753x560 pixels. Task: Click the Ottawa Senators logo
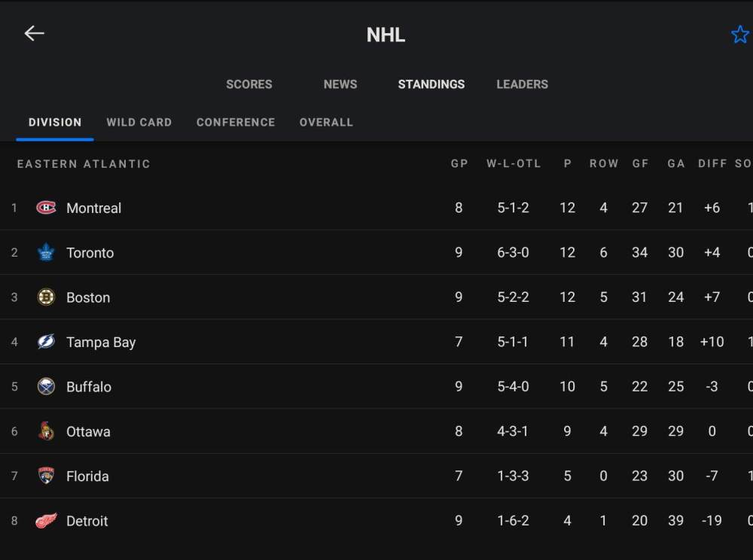[46, 431]
